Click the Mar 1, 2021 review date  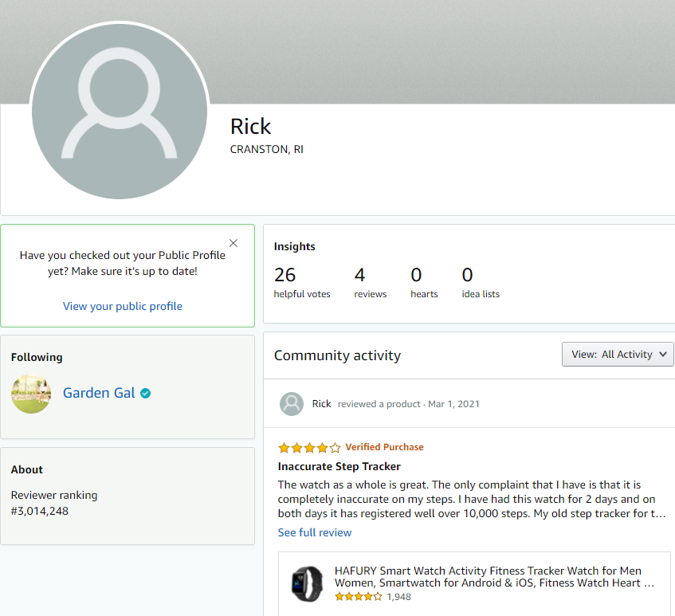pyautogui.click(x=453, y=404)
